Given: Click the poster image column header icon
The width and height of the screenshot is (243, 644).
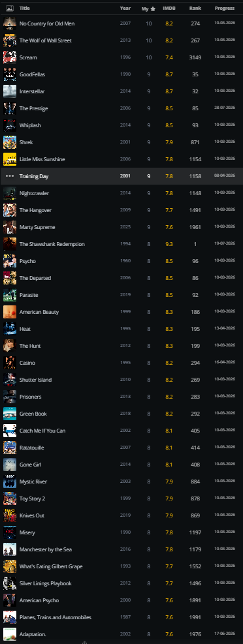Looking at the screenshot, I should [x=9, y=8].
